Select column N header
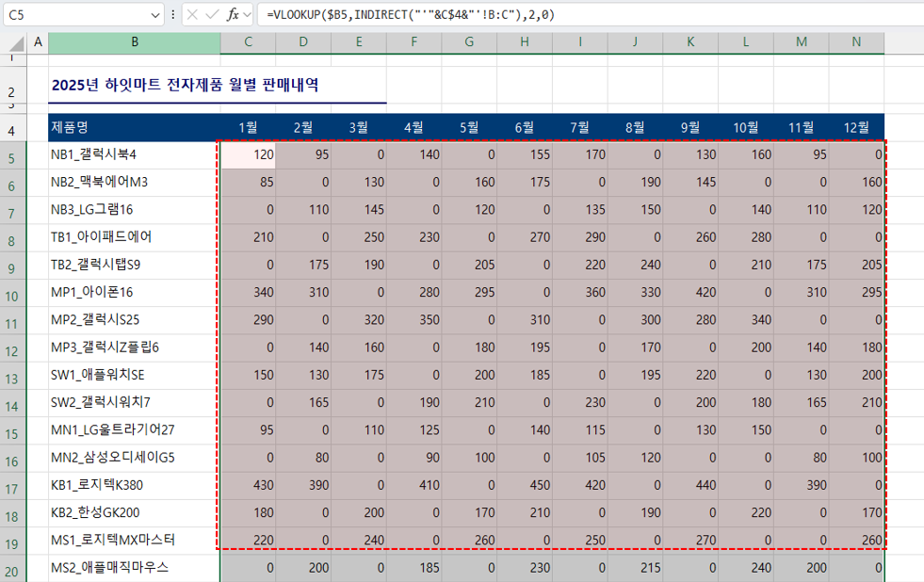The image size is (924, 582). 855,42
